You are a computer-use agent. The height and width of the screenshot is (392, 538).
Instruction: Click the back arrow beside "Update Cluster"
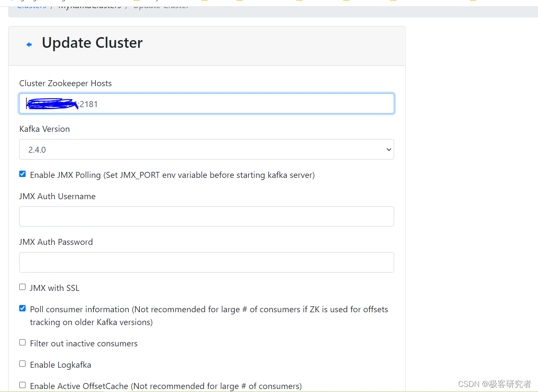click(x=29, y=44)
